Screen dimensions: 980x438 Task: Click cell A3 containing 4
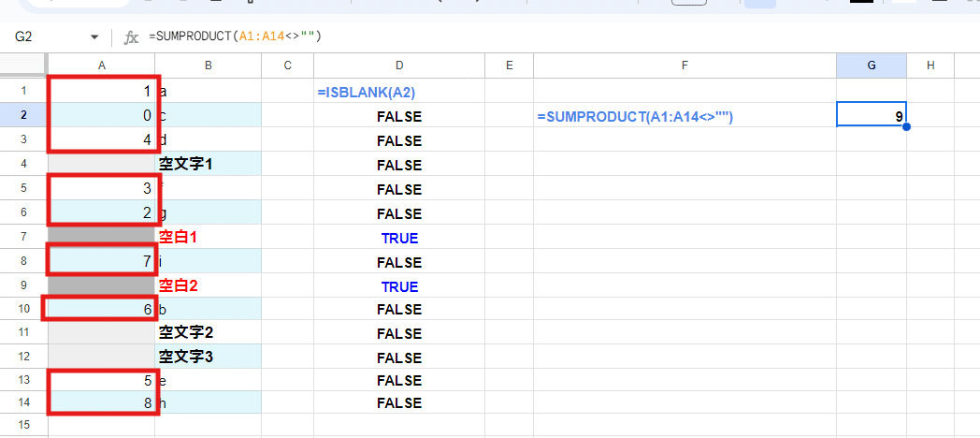click(x=101, y=139)
